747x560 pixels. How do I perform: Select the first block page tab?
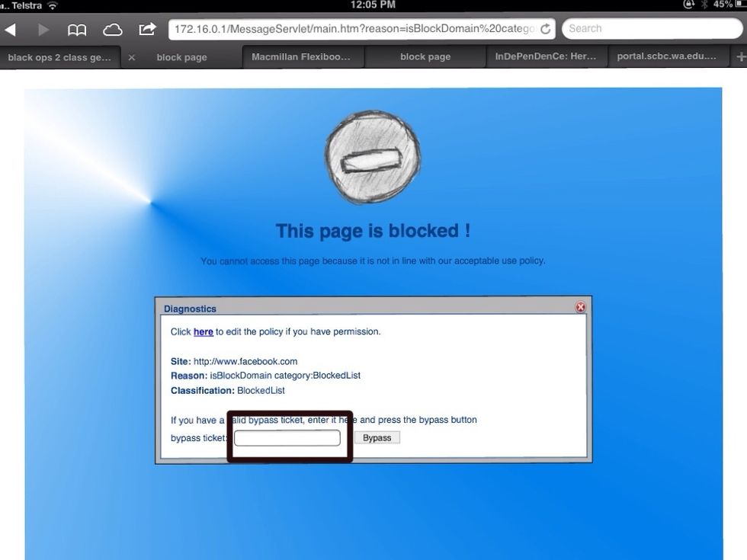point(181,56)
